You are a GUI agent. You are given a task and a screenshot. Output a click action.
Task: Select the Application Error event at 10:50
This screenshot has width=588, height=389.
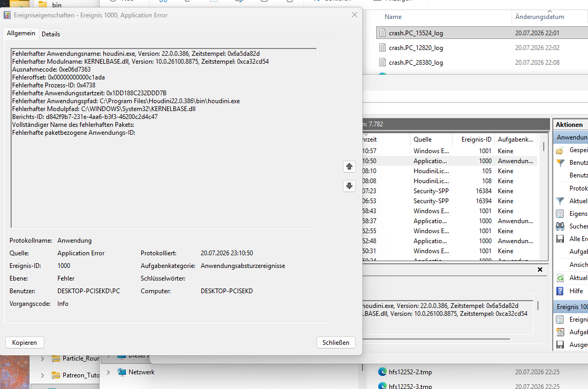click(x=450, y=161)
